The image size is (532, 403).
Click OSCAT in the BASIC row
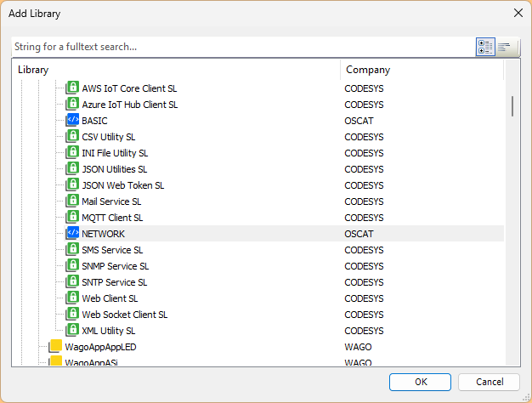click(359, 121)
